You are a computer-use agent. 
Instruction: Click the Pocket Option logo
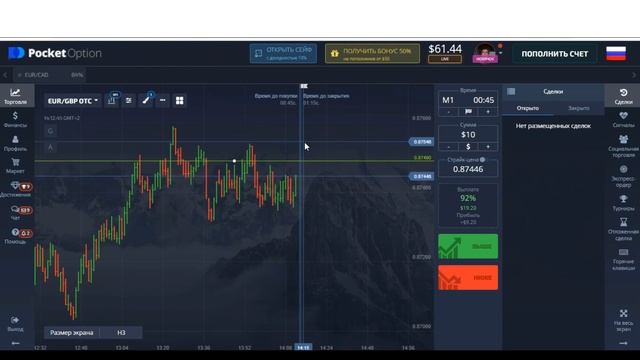pos(55,53)
